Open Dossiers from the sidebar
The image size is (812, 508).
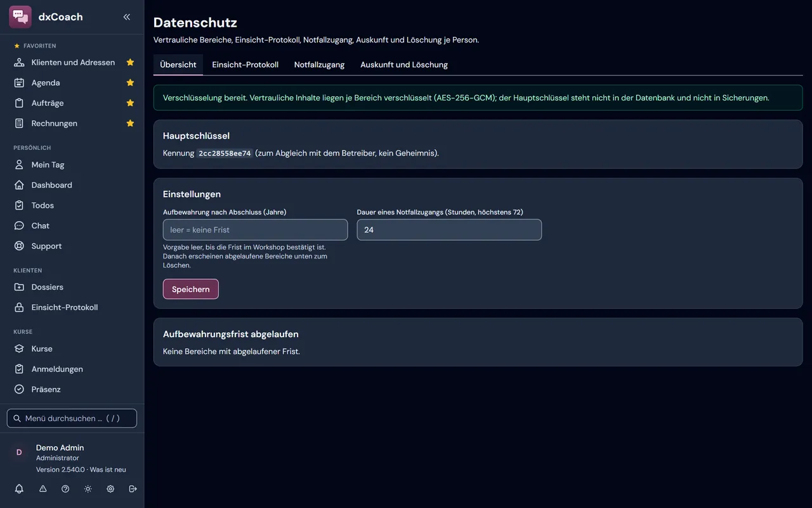(48, 287)
